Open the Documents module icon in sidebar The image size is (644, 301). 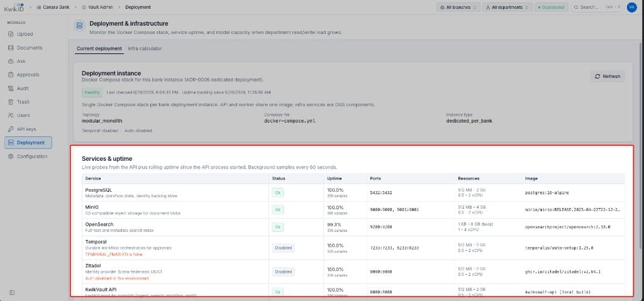tap(11, 48)
